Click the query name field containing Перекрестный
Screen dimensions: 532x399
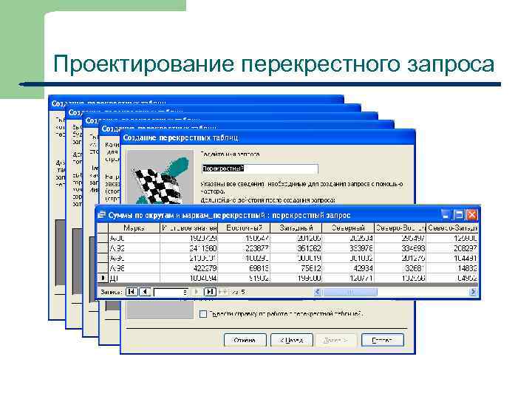tap(260, 168)
